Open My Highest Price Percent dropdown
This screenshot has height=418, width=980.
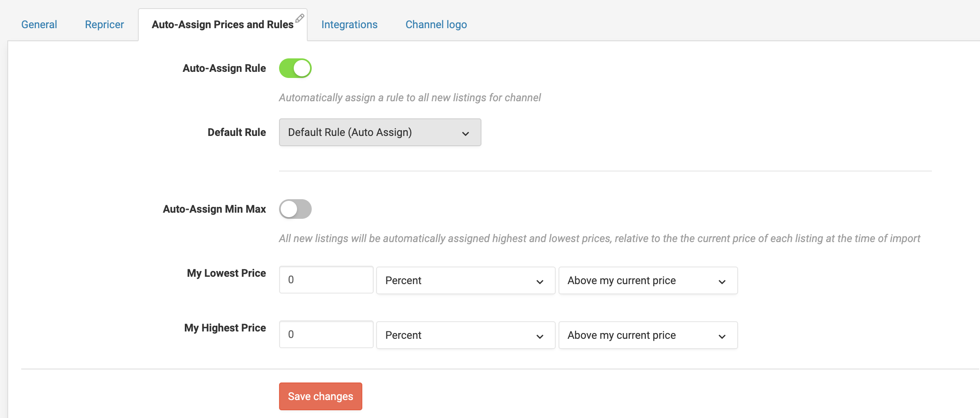click(466, 335)
